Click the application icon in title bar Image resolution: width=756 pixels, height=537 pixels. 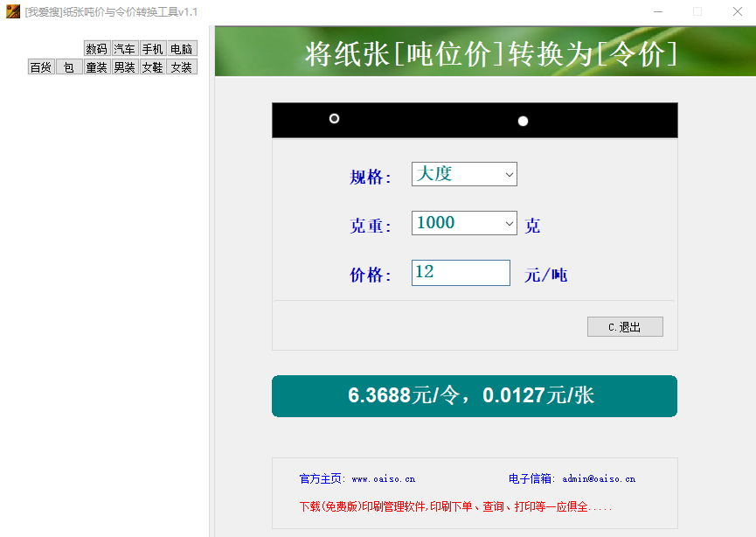coord(13,11)
